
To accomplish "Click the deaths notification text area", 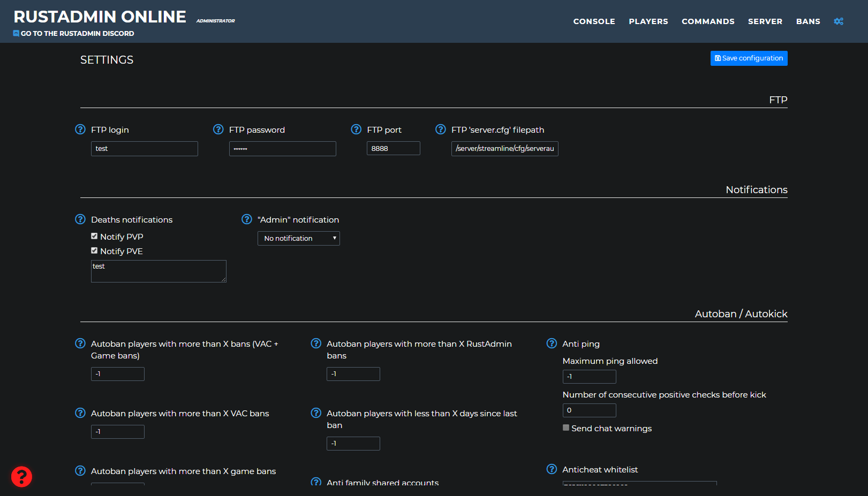I will click(x=158, y=271).
